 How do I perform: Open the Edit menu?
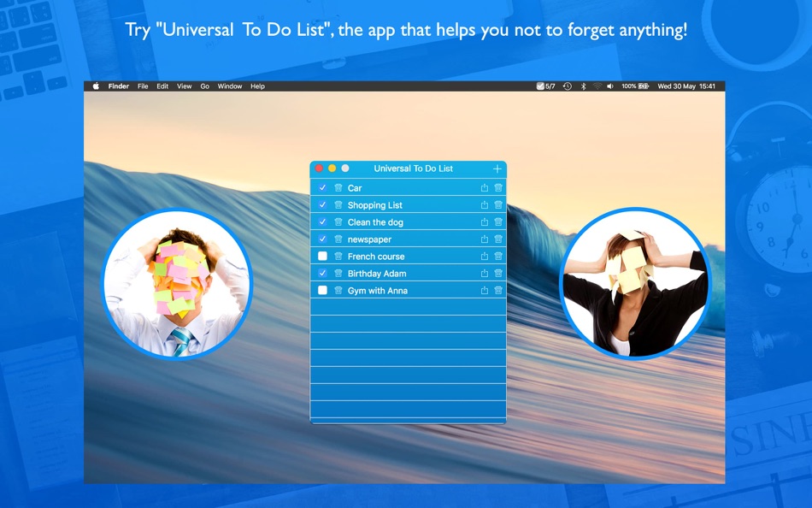tap(162, 86)
